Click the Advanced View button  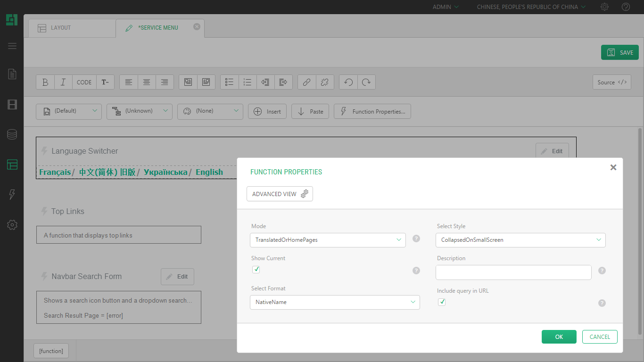(280, 194)
